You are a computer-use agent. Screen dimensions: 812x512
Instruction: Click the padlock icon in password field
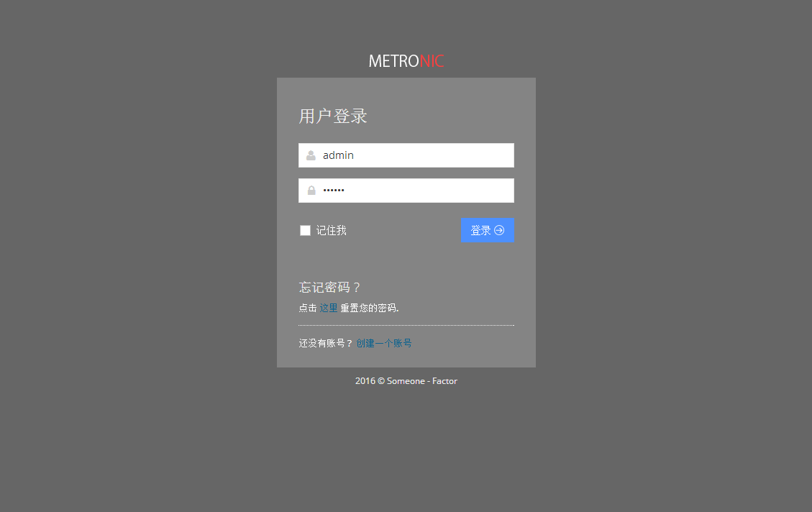(311, 191)
